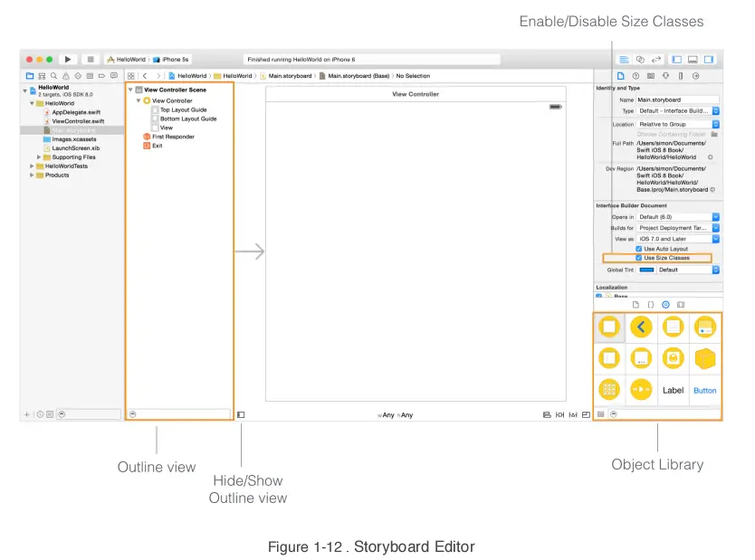Open the related items grid menu
The width and height of the screenshot is (755, 560).
[x=131, y=75]
